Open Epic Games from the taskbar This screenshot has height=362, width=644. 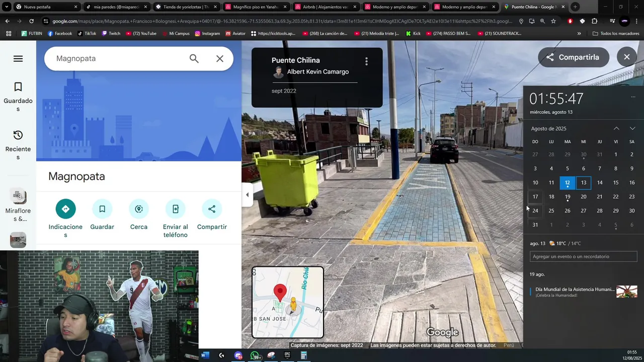pos(287,355)
